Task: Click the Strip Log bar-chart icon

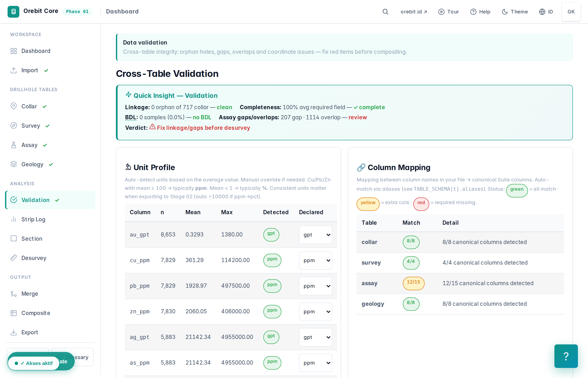Action: click(14, 219)
